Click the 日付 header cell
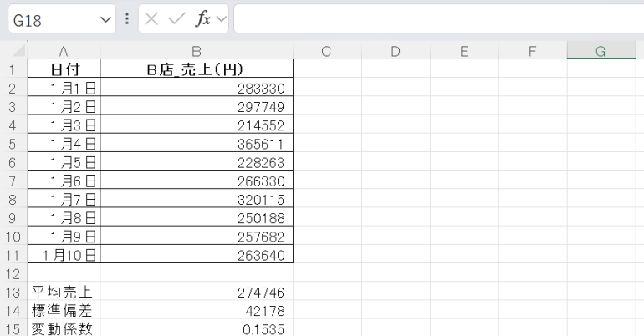 (x=64, y=69)
